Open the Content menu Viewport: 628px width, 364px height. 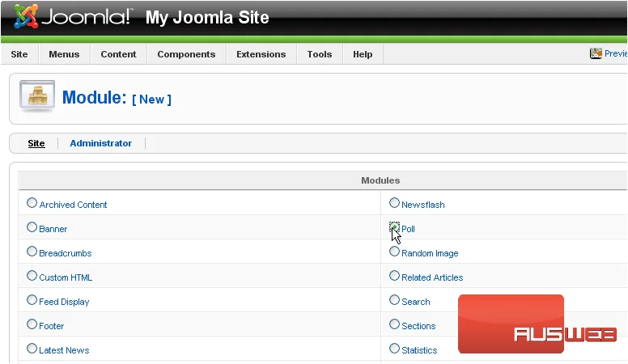(118, 54)
